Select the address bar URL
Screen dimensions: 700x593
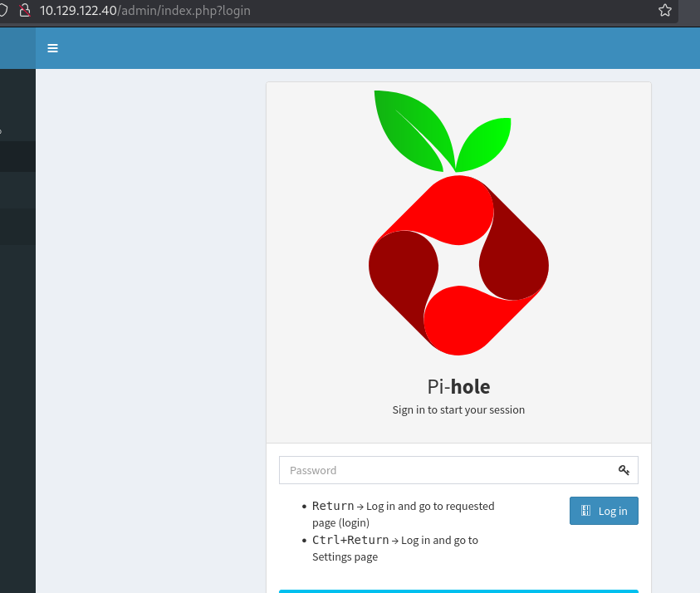click(145, 10)
